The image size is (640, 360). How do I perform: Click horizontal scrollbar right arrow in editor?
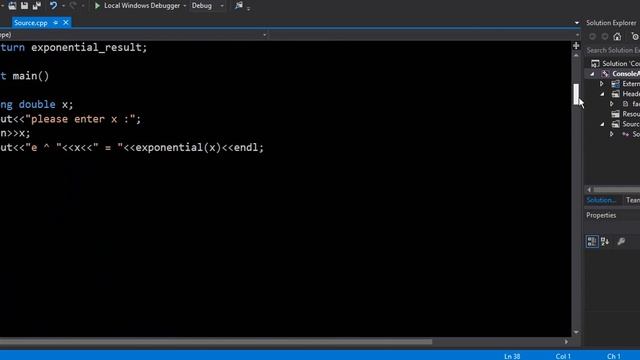point(566,342)
